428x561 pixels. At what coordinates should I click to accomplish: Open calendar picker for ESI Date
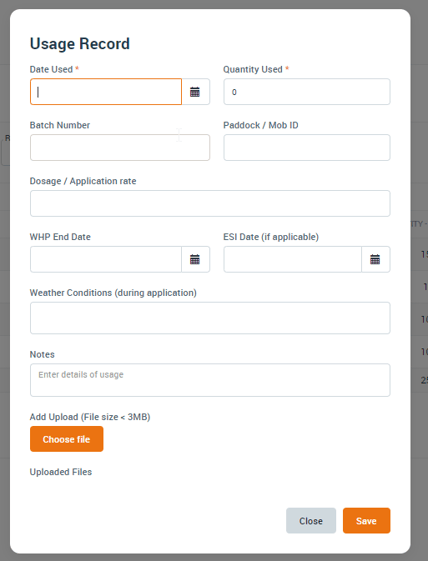click(x=375, y=259)
